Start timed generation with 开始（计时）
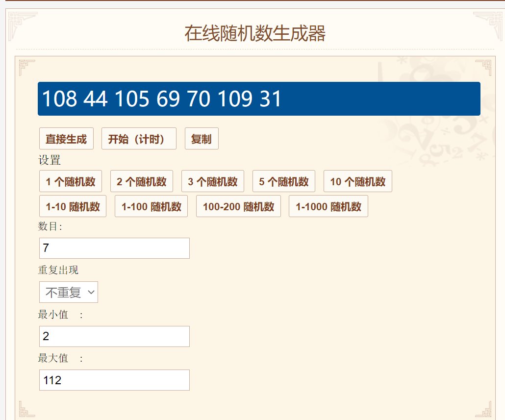Image resolution: width=505 pixels, height=420 pixels. click(x=139, y=139)
